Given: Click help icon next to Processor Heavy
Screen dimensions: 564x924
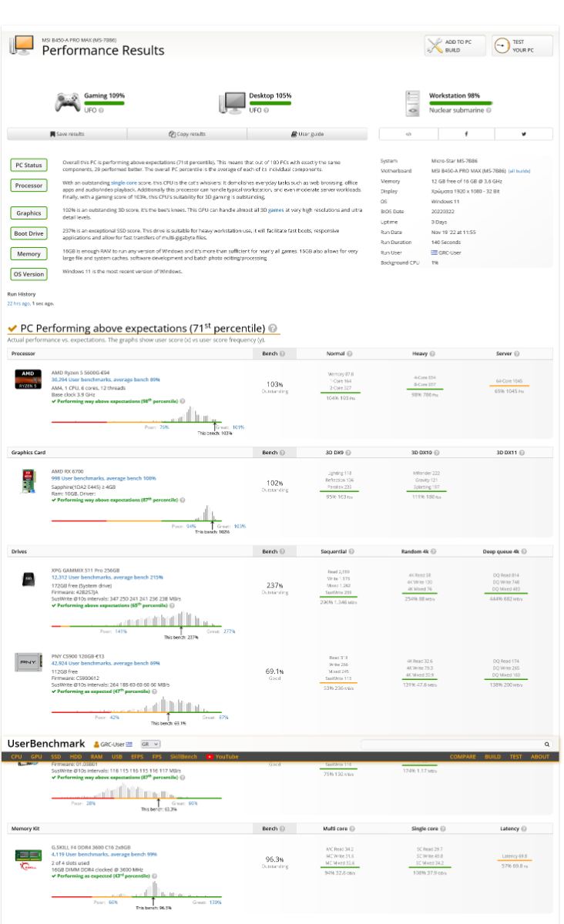Looking at the screenshot, I should click(432, 353).
